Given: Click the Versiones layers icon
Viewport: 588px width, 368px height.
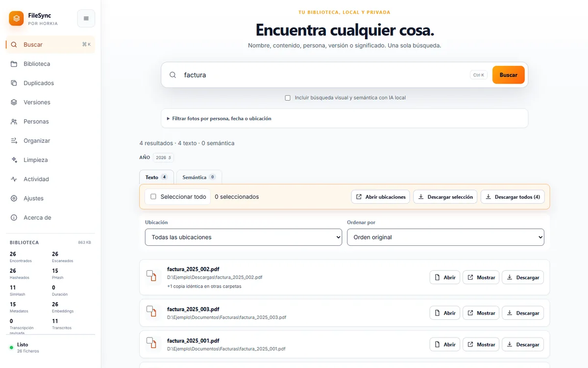Looking at the screenshot, I should pos(14,102).
